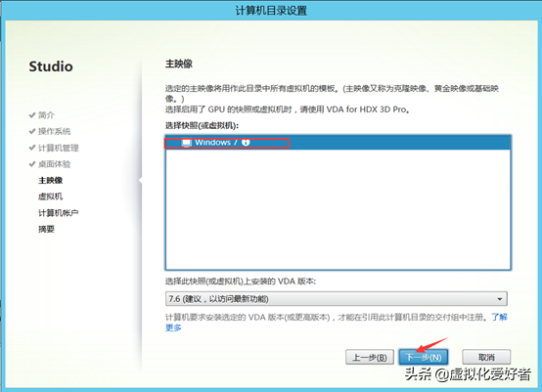The width and height of the screenshot is (542, 392).
Task: Click the 取消 cancel button
Action: click(x=486, y=357)
